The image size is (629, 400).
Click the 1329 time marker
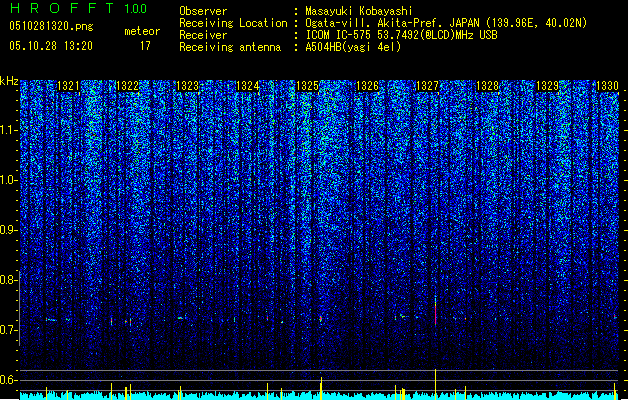547,86
